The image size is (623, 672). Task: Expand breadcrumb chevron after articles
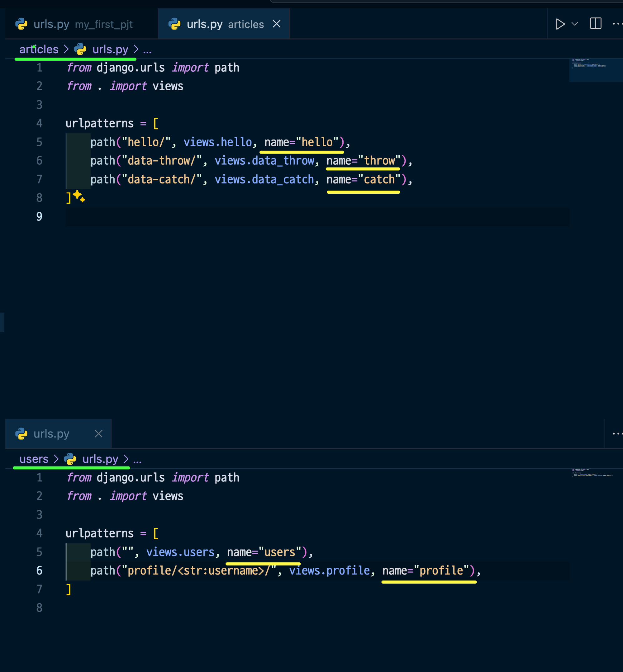point(66,50)
